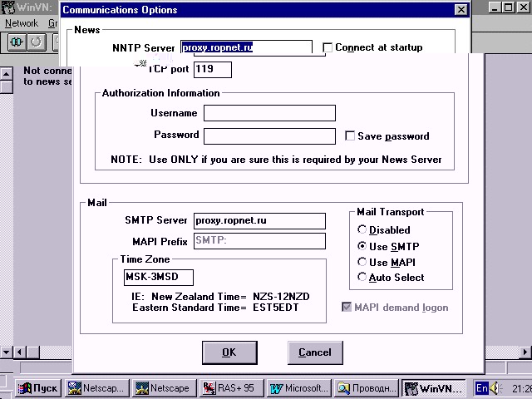Click the Time Zone field MSK-3MSD
This screenshot has width=532, height=399.
(159, 277)
